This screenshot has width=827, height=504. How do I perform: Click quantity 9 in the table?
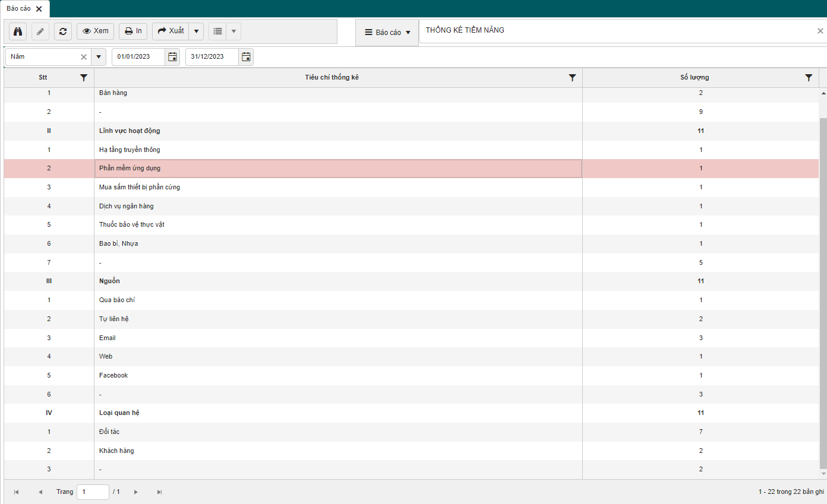point(701,112)
